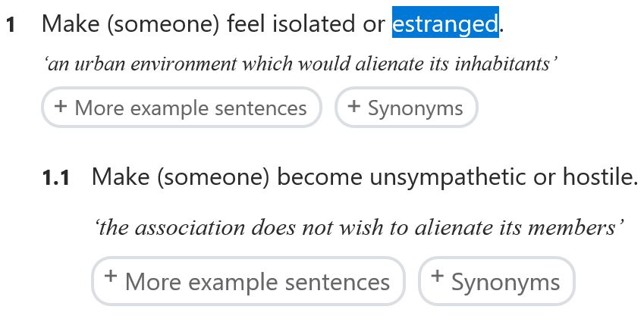Click plus icon of first Synonyms button

(x=353, y=106)
